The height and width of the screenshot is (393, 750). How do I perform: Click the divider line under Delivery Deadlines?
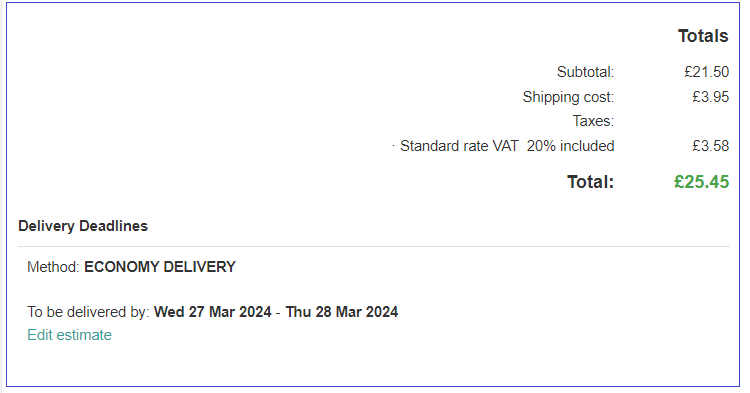374,247
